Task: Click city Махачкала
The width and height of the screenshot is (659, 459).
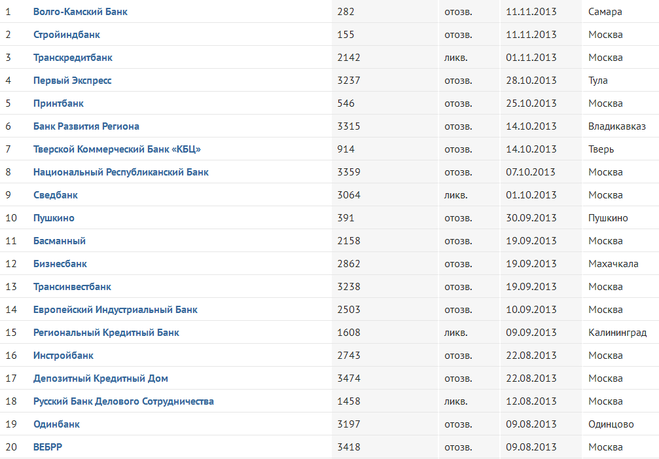Action: coord(613,264)
